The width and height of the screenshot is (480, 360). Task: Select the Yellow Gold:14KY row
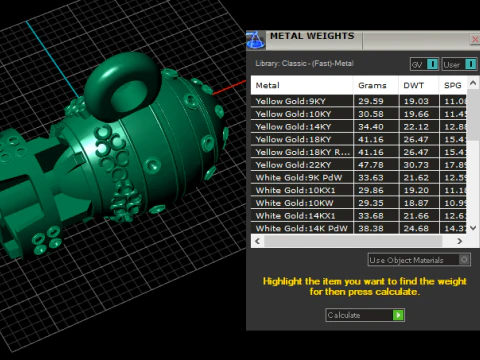359,127
